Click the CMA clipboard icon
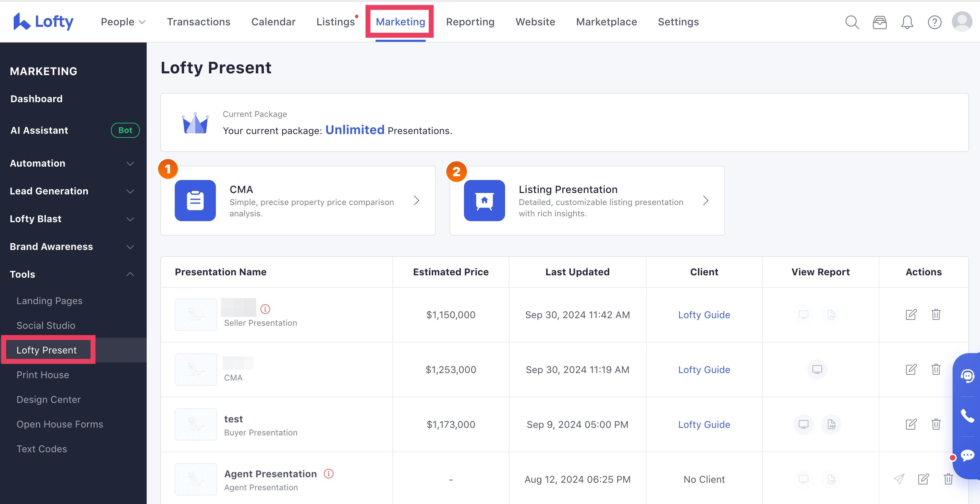Viewport: 980px width, 504px height. pyautogui.click(x=195, y=200)
